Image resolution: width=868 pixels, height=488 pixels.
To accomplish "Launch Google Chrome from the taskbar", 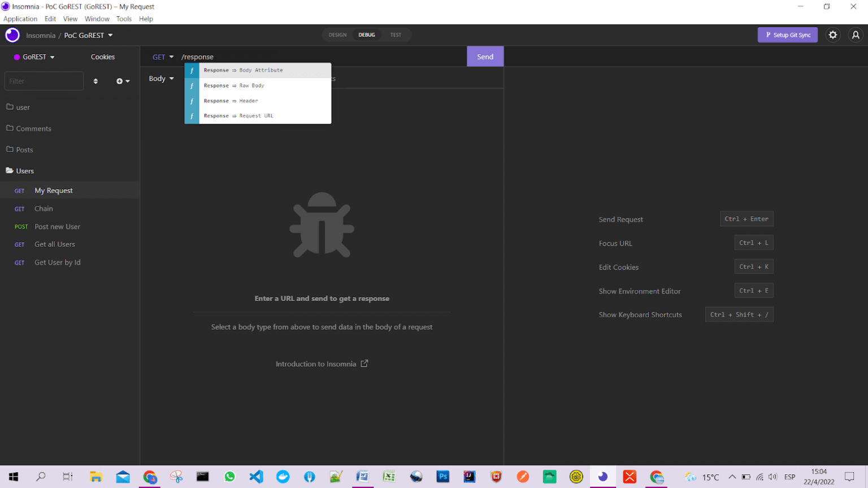I will [x=150, y=476].
